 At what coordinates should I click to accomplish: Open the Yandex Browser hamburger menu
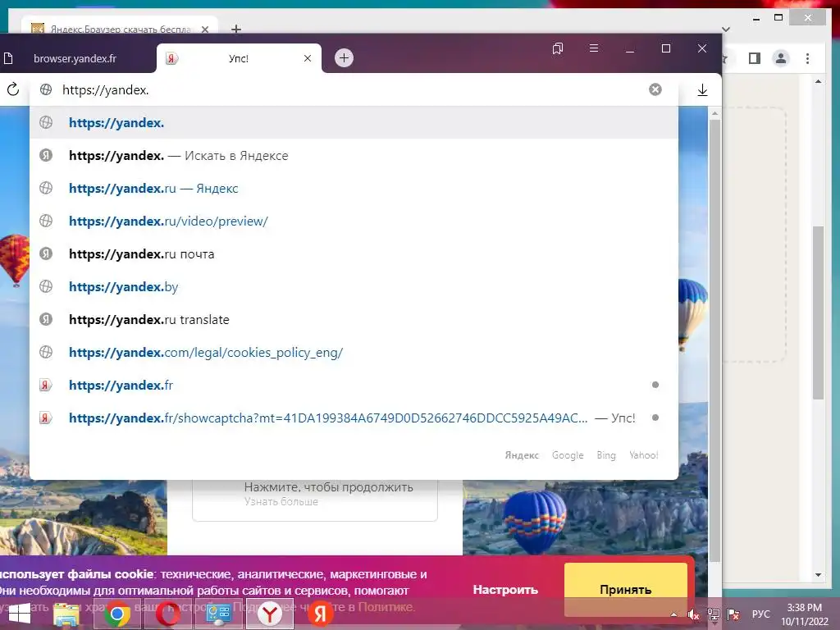[x=594, y=48]
